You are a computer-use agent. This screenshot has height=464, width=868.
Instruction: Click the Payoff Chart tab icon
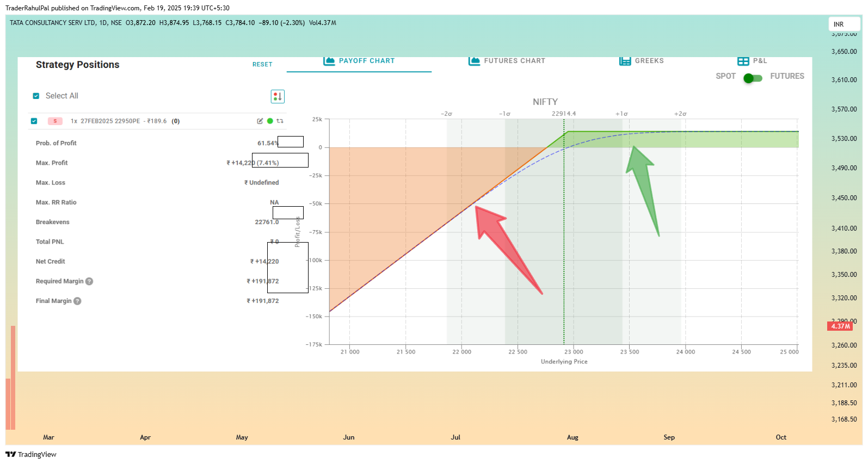tap(329, 61)
